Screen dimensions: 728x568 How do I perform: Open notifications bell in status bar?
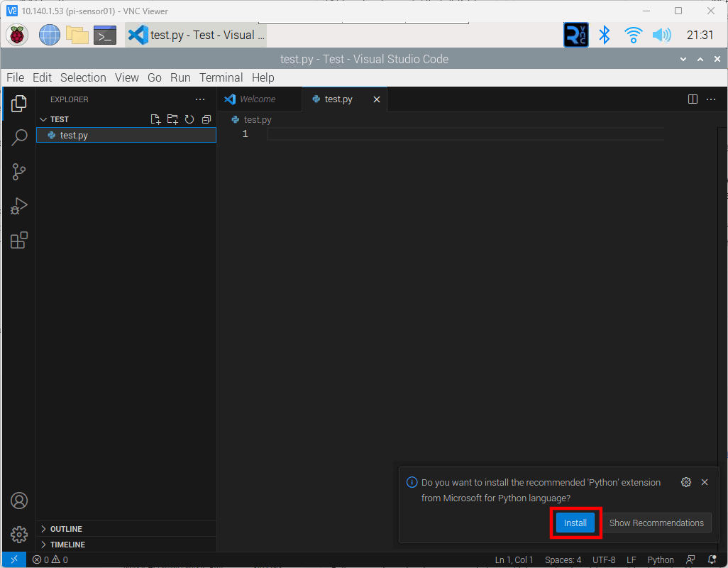pyautogui.click(x=712, y=559)
